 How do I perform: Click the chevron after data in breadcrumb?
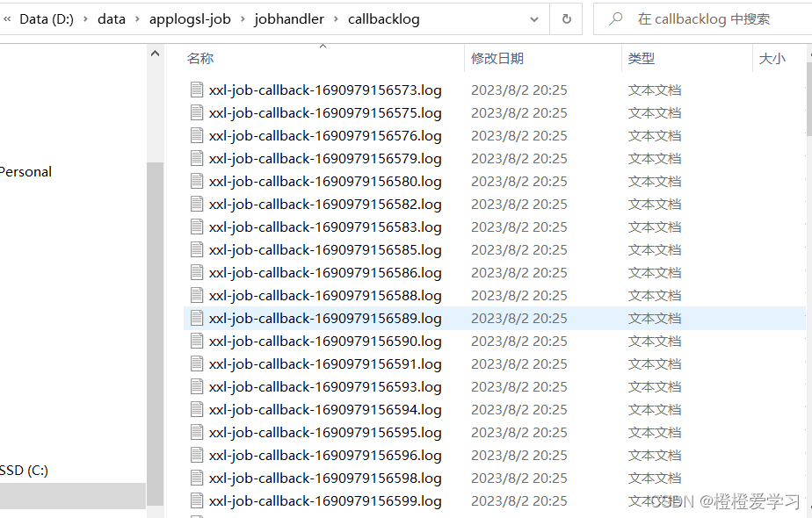pos(138,18)
